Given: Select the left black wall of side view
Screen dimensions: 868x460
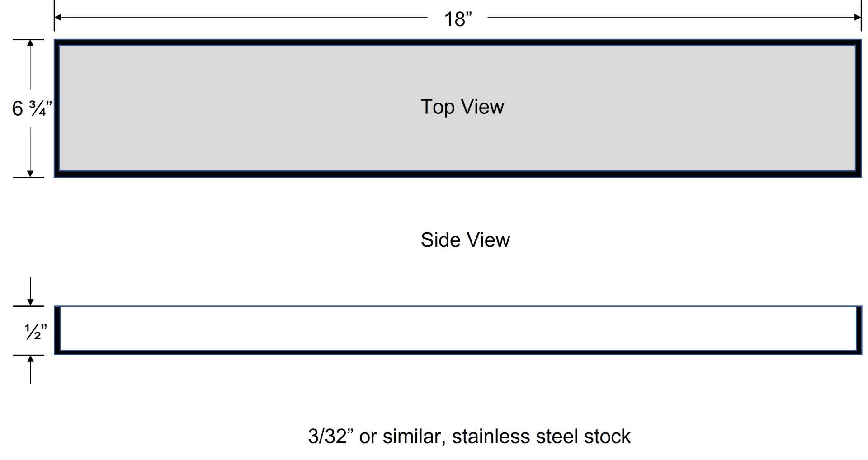Looking at the screenshot, I should [57, 330].
